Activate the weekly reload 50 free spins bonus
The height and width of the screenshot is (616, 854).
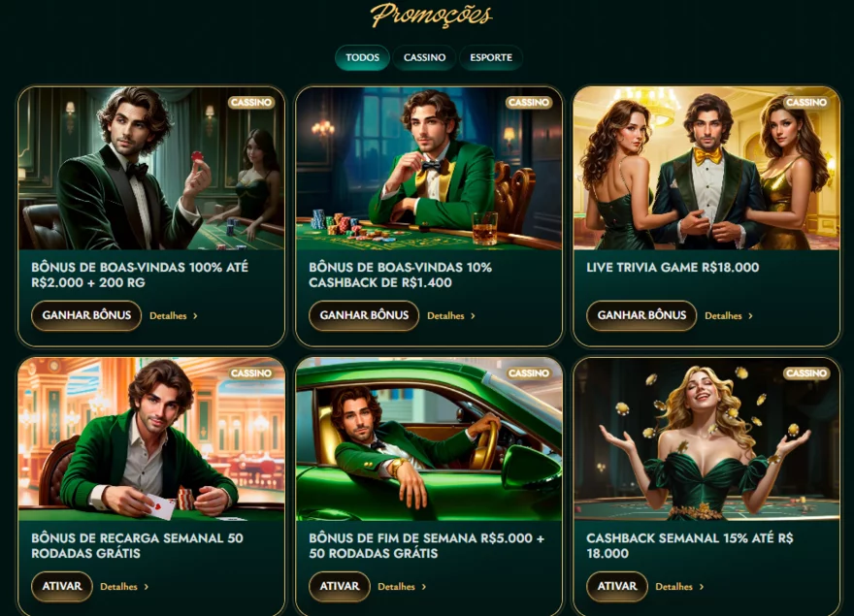62,587
